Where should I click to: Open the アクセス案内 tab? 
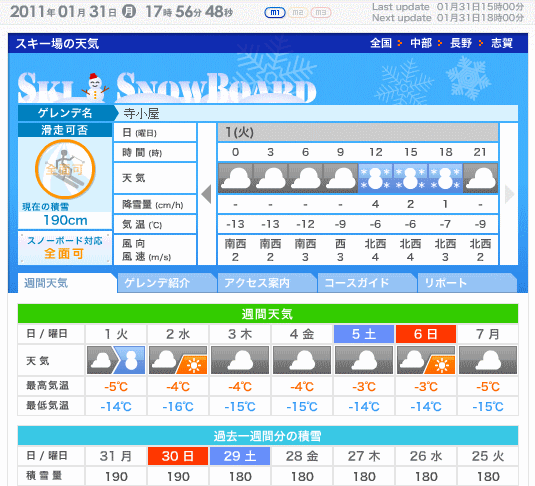[267, 283]
